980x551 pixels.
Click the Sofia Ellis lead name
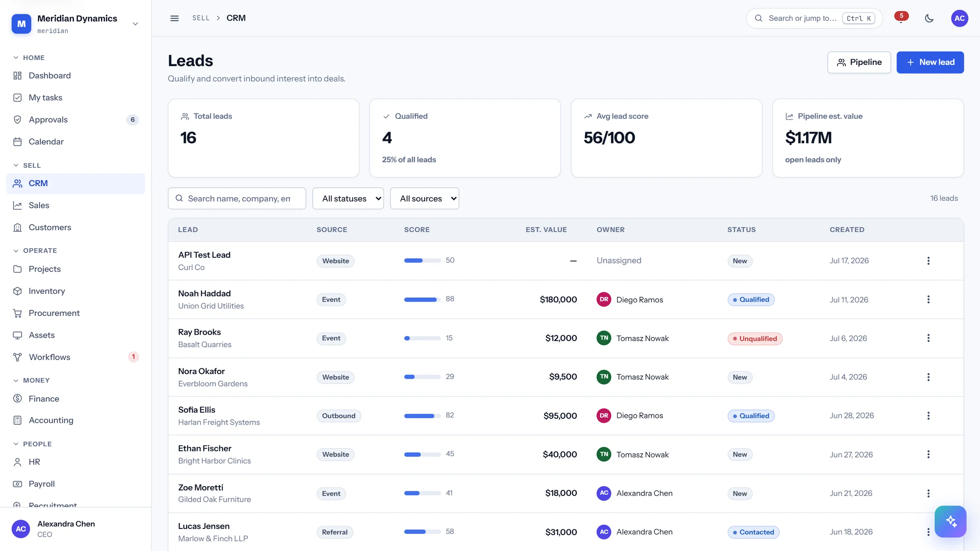click(x=196, y=410)
